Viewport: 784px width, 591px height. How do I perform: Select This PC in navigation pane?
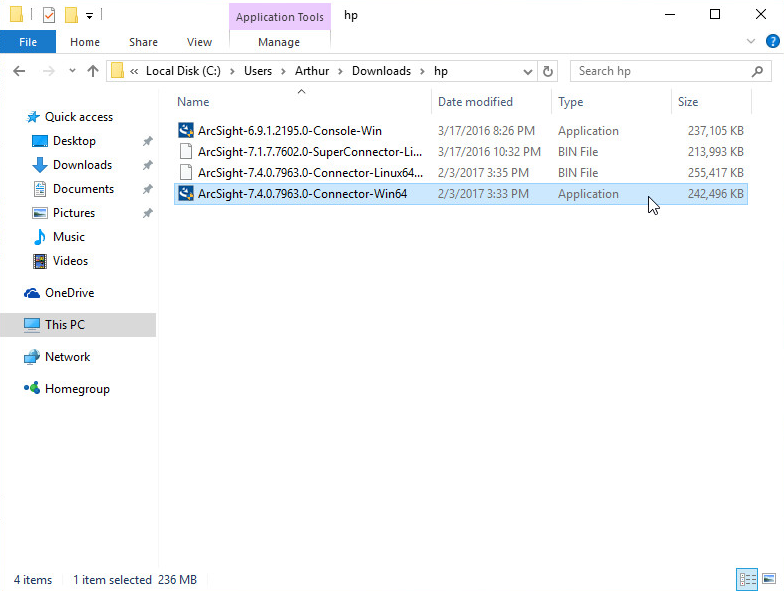point(65,325)
